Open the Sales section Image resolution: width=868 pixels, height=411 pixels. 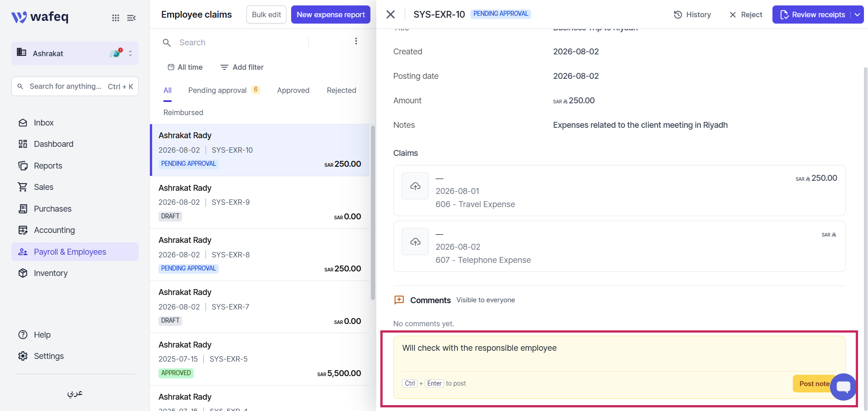click(x=43, y=187)
